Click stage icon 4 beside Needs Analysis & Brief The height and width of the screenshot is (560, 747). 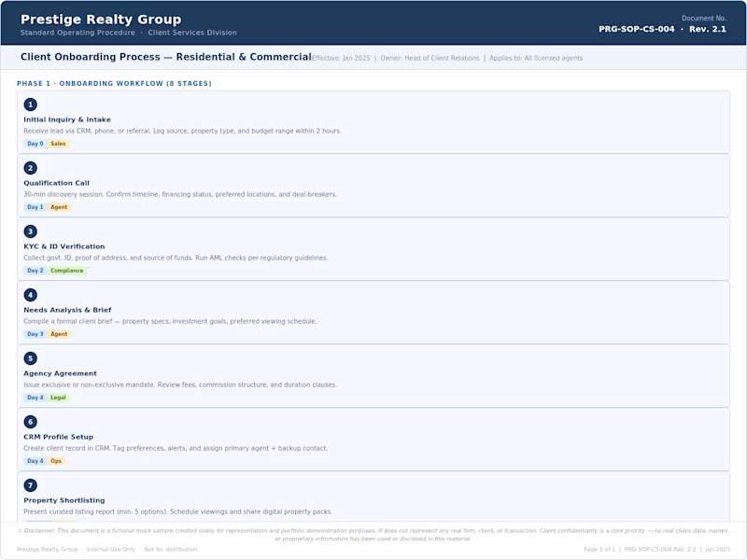click(32, 294)
